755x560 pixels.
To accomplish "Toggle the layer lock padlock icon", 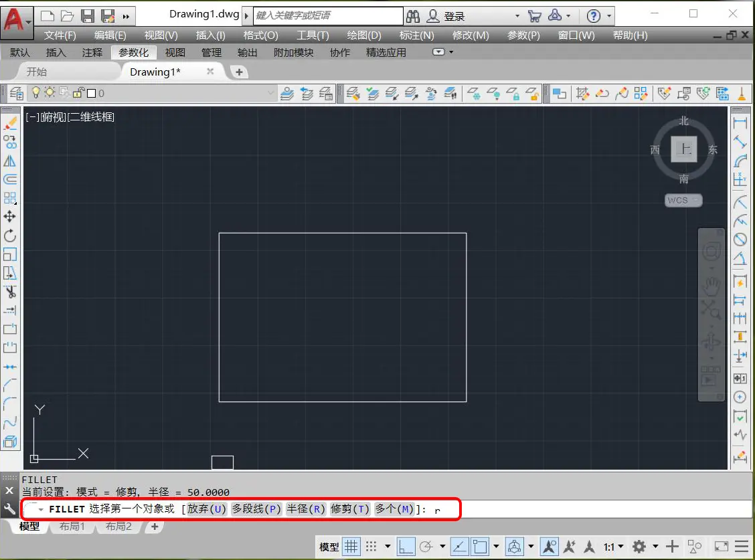I will click(x=79, y=92).
